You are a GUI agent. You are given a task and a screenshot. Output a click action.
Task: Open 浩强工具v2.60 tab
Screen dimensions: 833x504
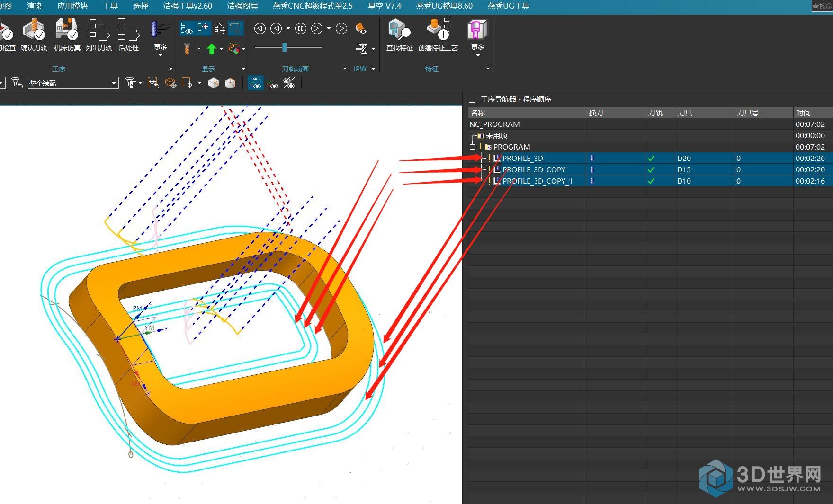click(188, 6)
